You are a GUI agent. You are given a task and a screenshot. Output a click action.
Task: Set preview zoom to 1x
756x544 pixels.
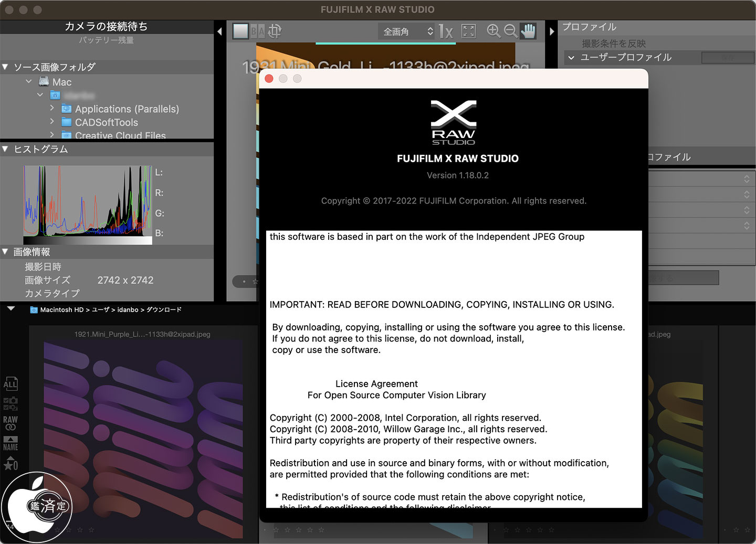click(446, 31)
